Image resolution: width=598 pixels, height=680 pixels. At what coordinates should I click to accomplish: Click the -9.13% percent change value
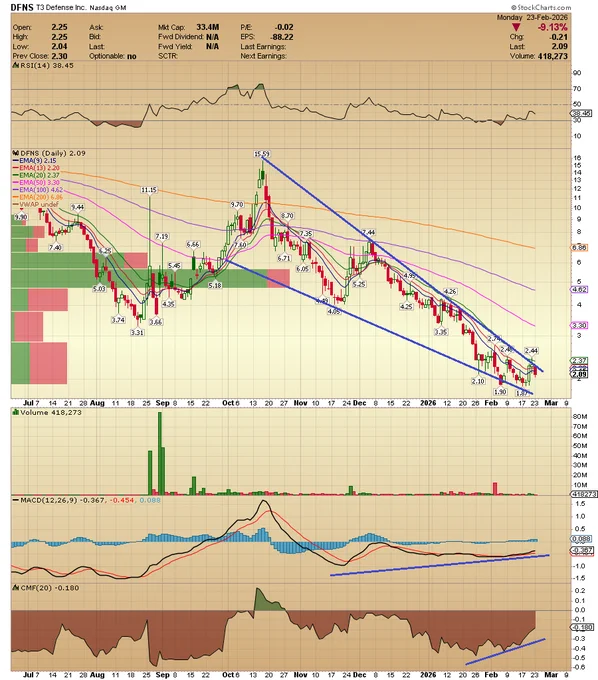pyautogui.click(x=552, y=27)
